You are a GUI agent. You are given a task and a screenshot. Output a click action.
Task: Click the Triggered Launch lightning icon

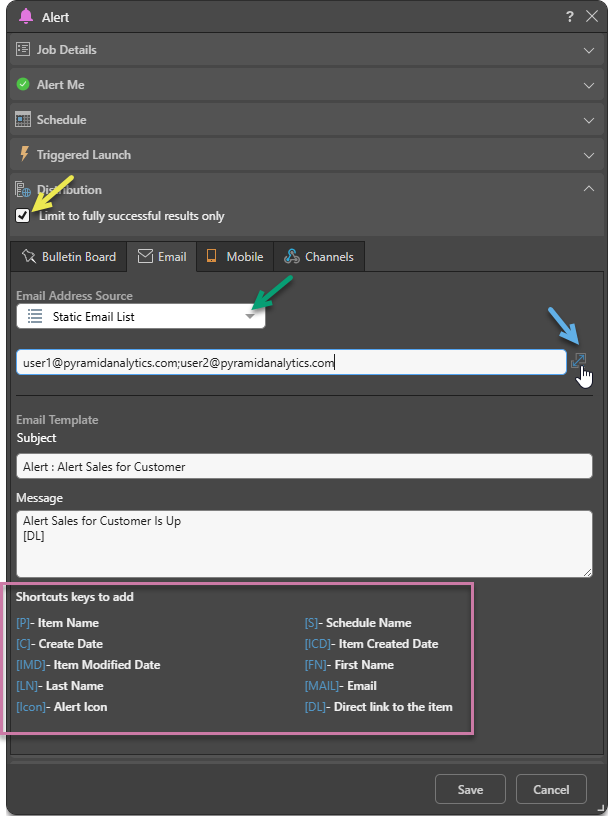click(24, 155)
